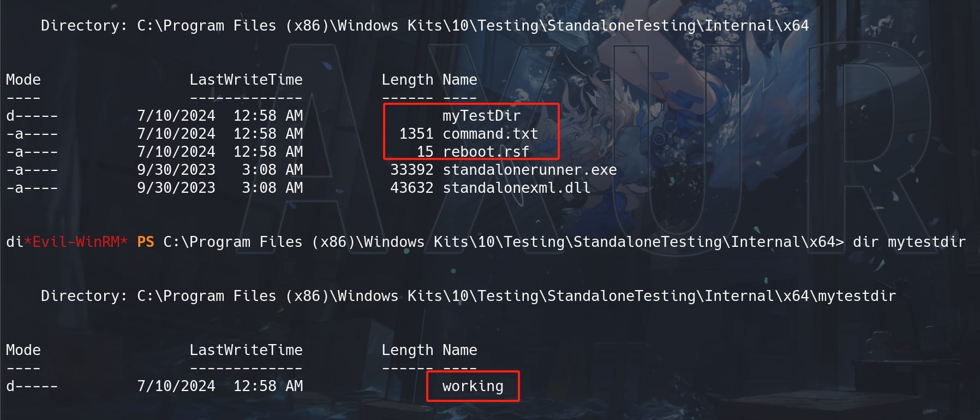
Task: Click the 9/30/2023 date of standalonexml.dll
Action: [x=176, y=188]
